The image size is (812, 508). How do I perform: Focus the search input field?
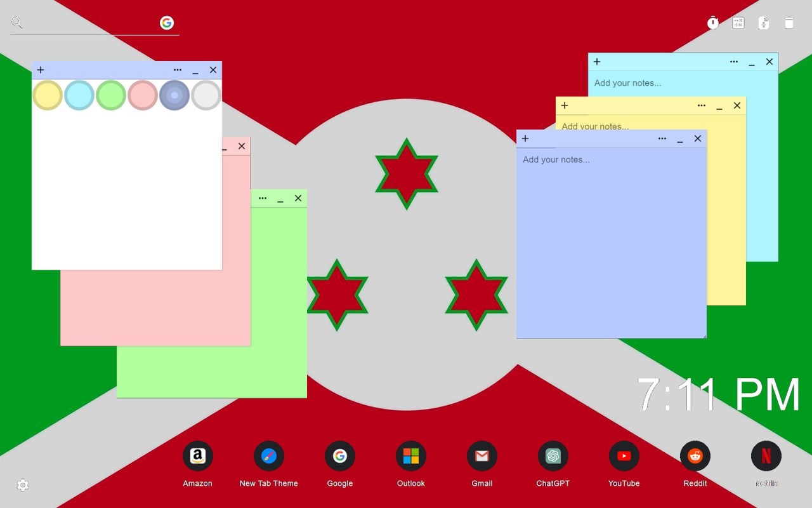(92, 23)
